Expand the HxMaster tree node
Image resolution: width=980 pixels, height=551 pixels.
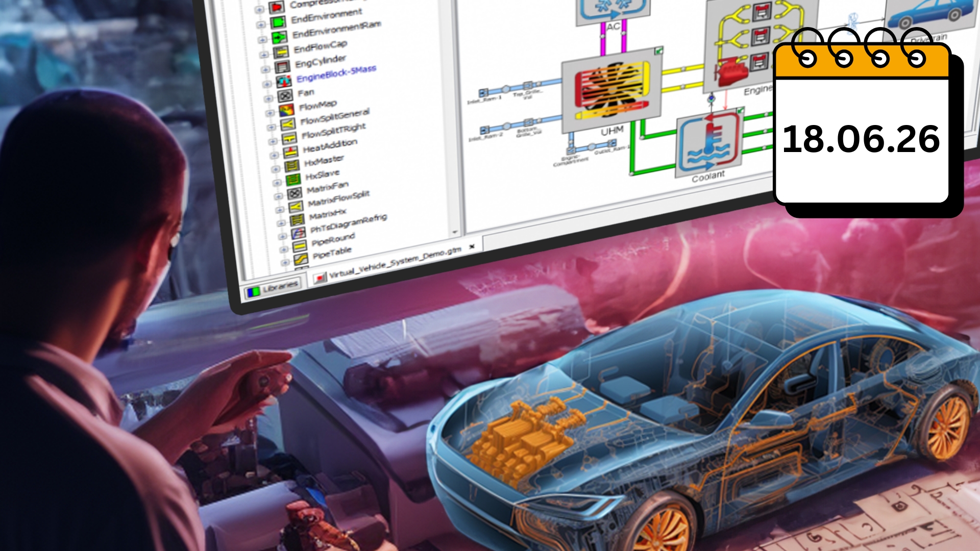coord(275,168)
